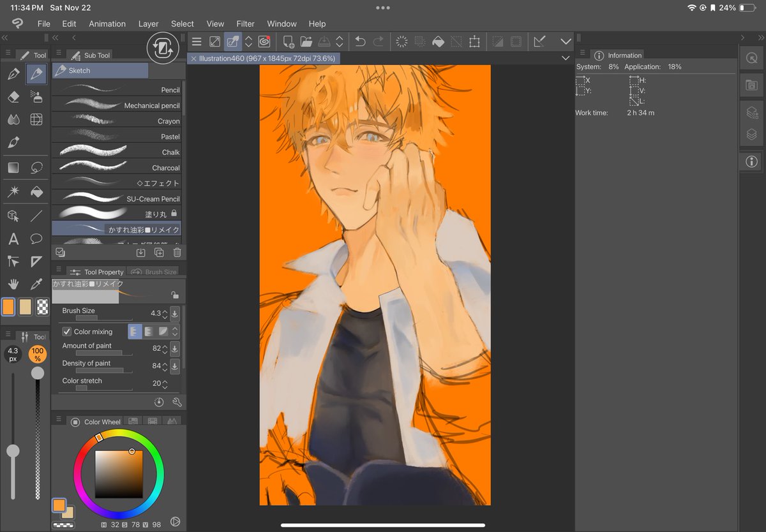Select the Lasso selection tool
This screenshot has width=766, height=532.
(x=36, y=168)
